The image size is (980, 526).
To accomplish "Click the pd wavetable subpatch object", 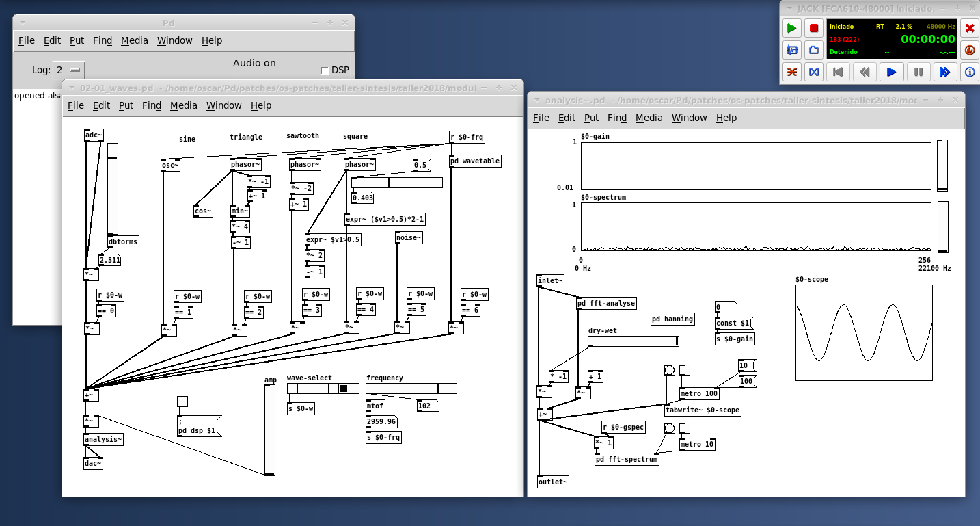I will coord(474,161).
